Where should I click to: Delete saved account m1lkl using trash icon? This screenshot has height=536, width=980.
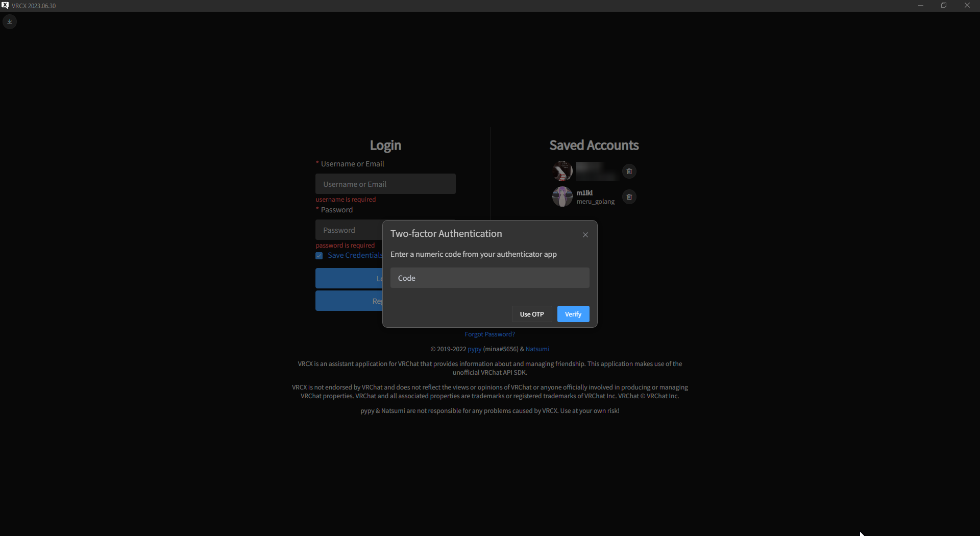629,197
